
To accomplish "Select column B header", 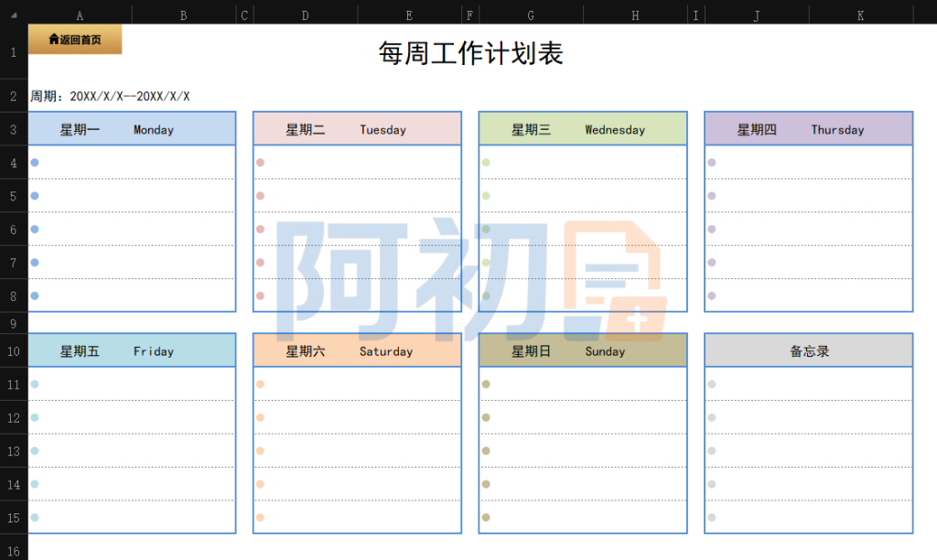I will click(183, 16).
